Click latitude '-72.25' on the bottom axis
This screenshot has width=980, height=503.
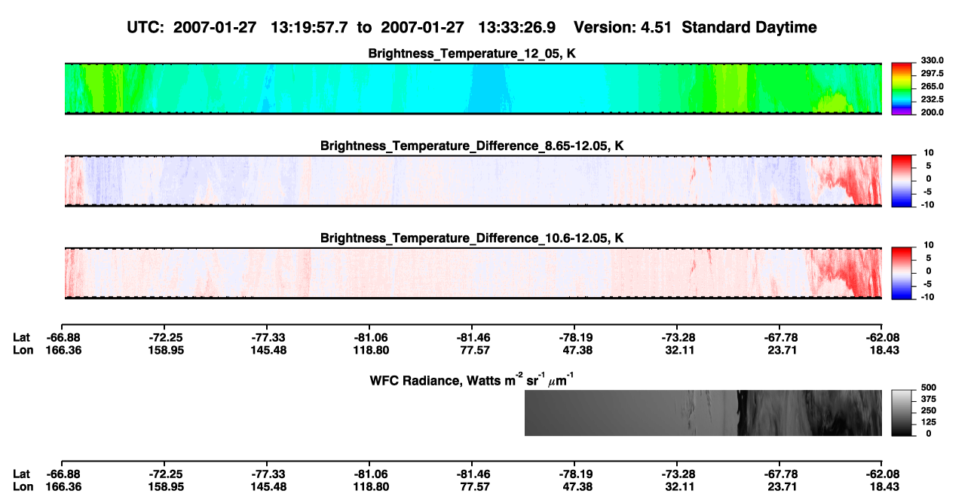pos(164,474)
